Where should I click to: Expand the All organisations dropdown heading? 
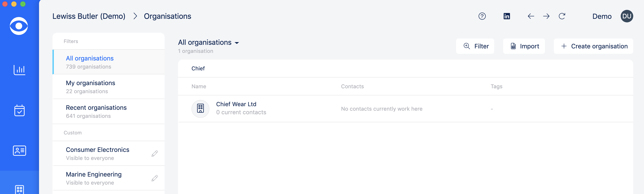point(209,42)
